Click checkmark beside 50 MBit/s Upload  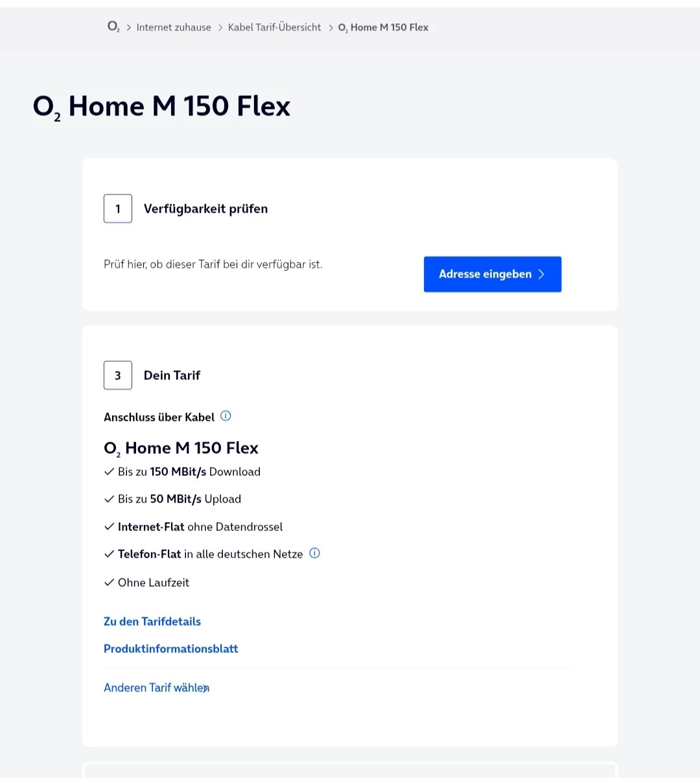point(109,499)
